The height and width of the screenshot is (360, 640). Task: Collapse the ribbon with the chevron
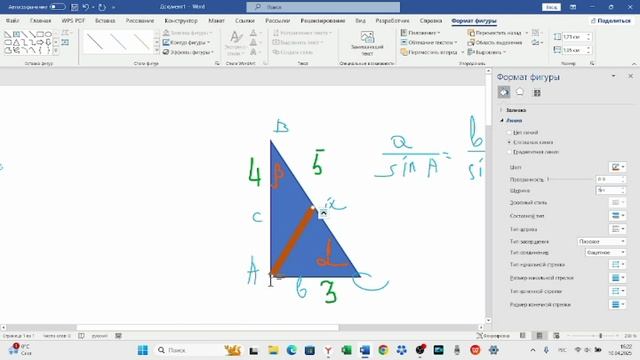(x=634, y=64)
